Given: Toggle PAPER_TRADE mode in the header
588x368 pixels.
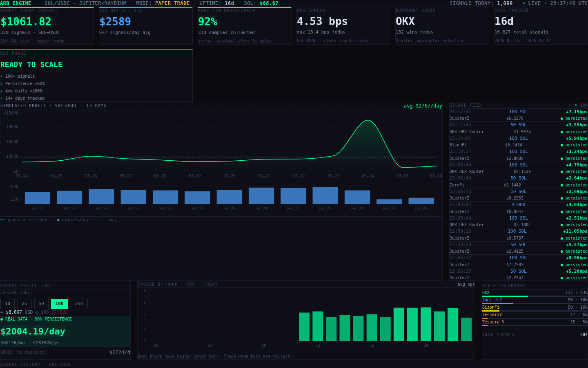Looking at the screenshot, I should click(171, 3).
